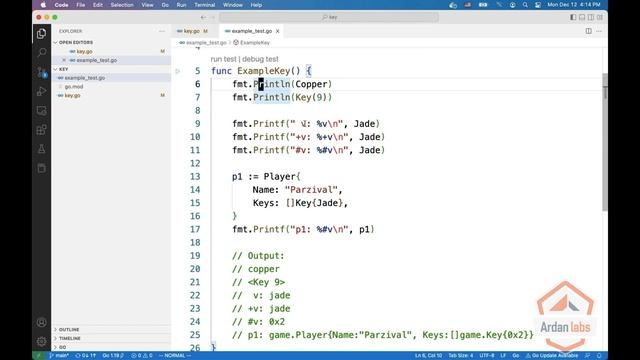Open the Remote Explorer view
Viewport: 640px width, 360px height.
pos(41,111)
